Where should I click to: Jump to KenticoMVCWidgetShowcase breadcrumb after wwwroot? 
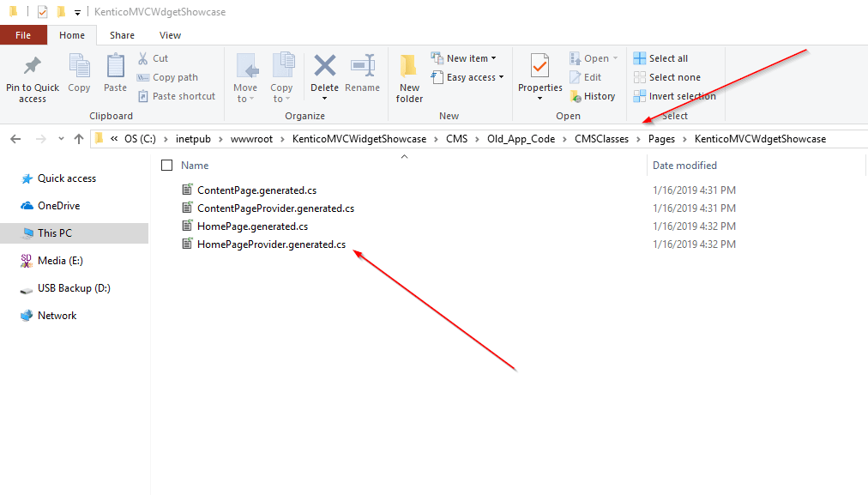pyautogui.click(x=359, y=139)
